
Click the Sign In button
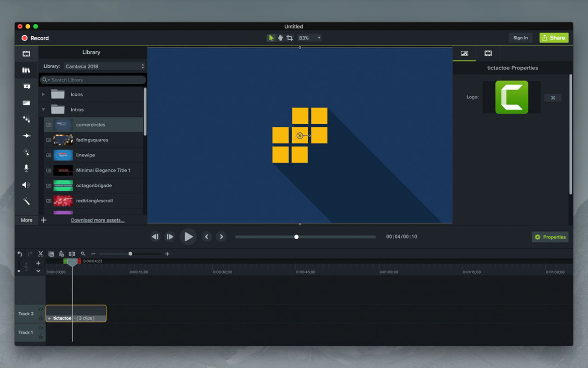tap(520, 38)
